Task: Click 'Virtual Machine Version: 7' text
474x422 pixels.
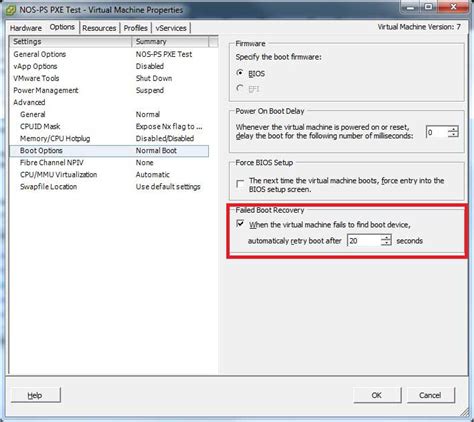Action: [x=419, y=27]
